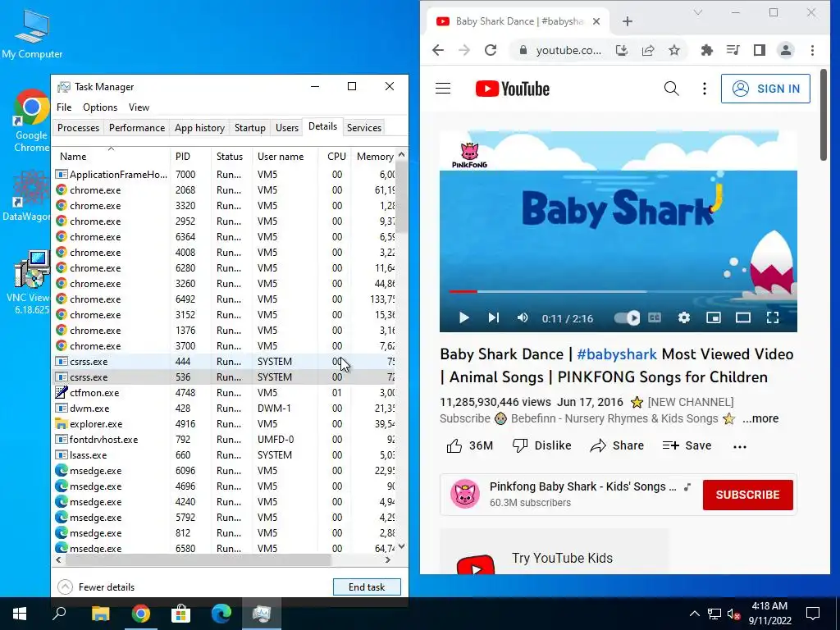Play the Baby Shark video

(464, 318)
